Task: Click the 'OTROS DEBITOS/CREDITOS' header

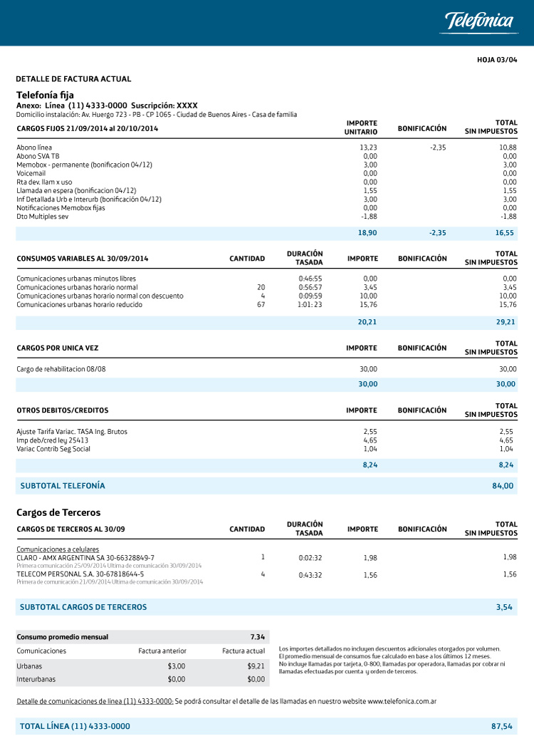Action: pos(63,410)
